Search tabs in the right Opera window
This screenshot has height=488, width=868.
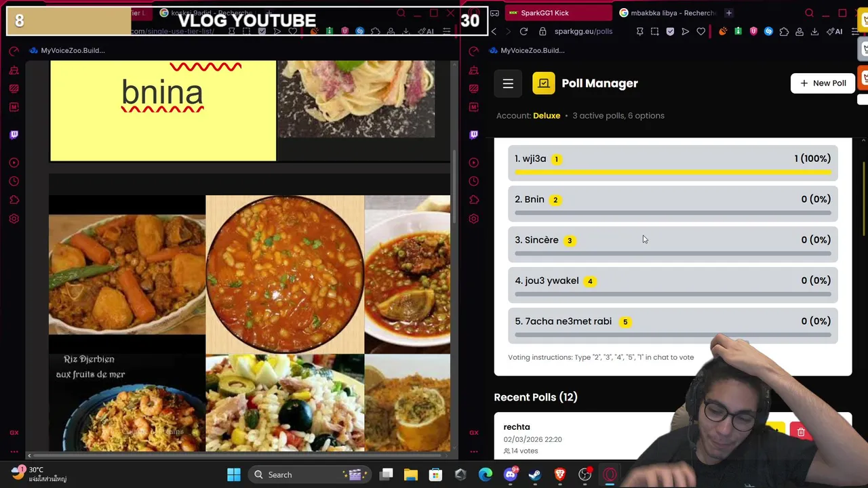[x=809, y=13]
